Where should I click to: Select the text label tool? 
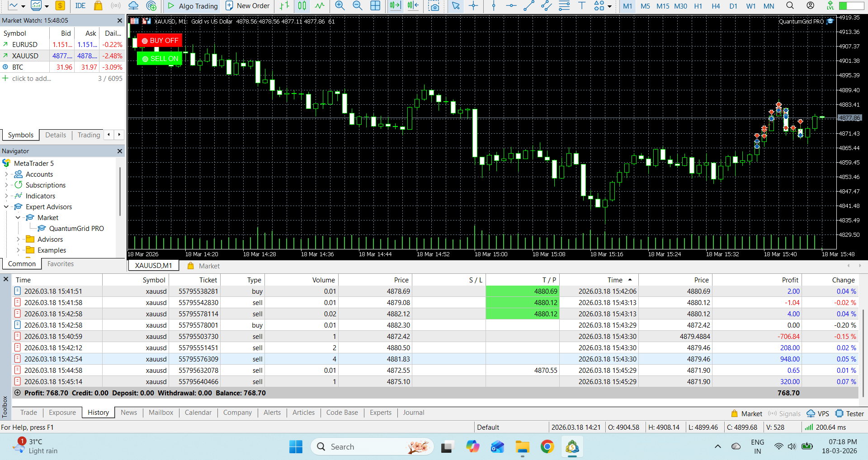[x=582, y=6]
